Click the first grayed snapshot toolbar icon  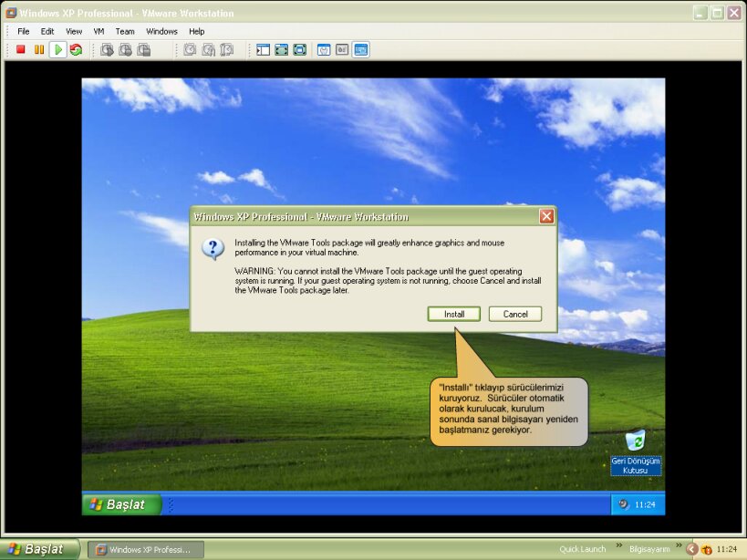pyautogui.click(x=108, y=49)
